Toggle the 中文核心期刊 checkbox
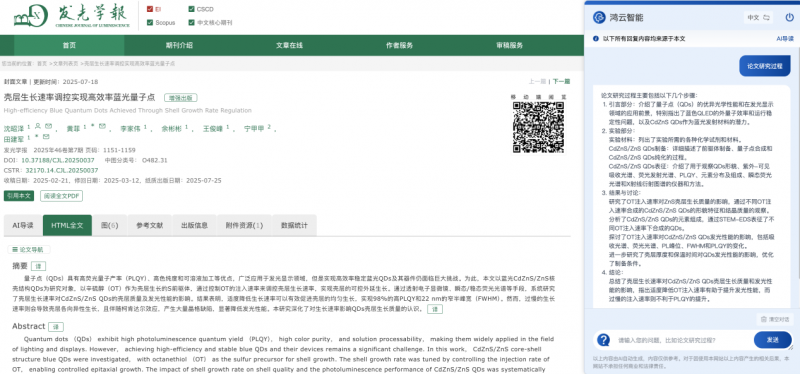The image size is (800, 374). pyautogui.click(x=191, y=22)
